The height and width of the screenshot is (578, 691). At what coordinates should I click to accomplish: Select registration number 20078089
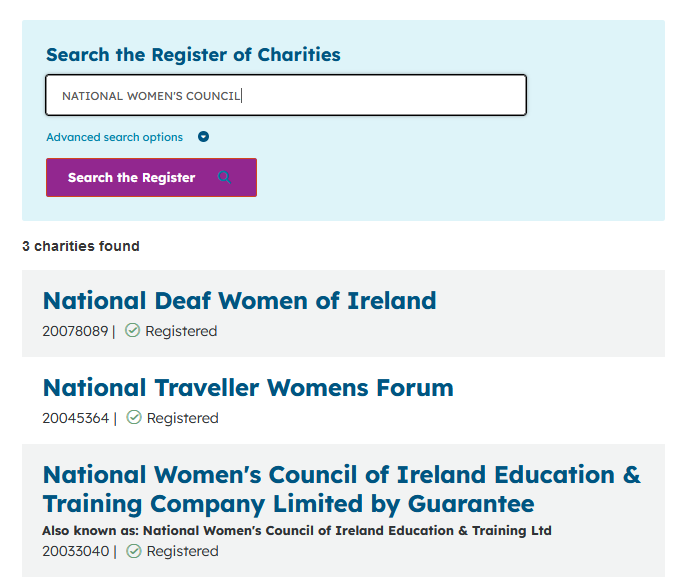click(x=75, y=331)
